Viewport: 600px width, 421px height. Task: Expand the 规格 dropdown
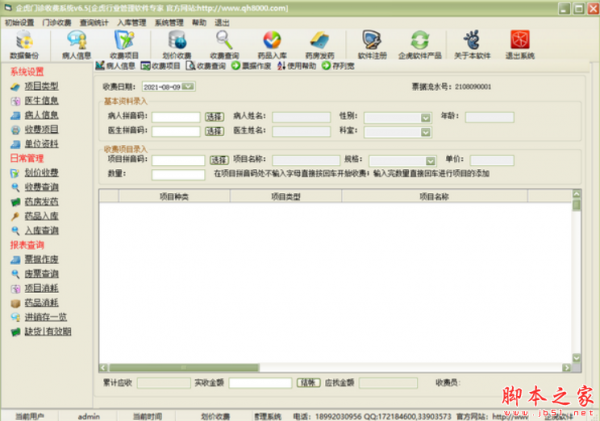(x=430, y=161)
